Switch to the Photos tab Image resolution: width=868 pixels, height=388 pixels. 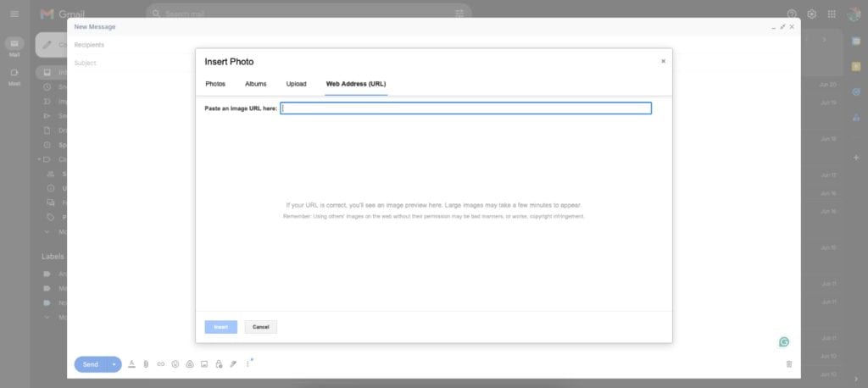pos(215,84)
